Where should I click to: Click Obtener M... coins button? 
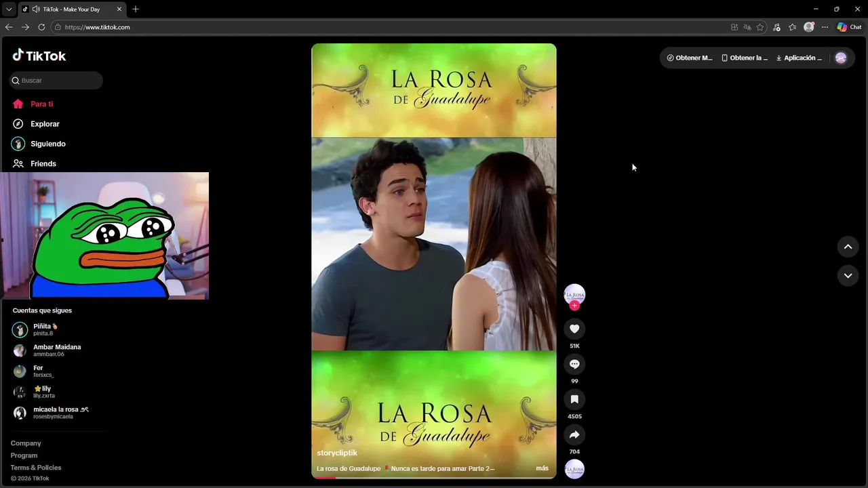point(690,58)
